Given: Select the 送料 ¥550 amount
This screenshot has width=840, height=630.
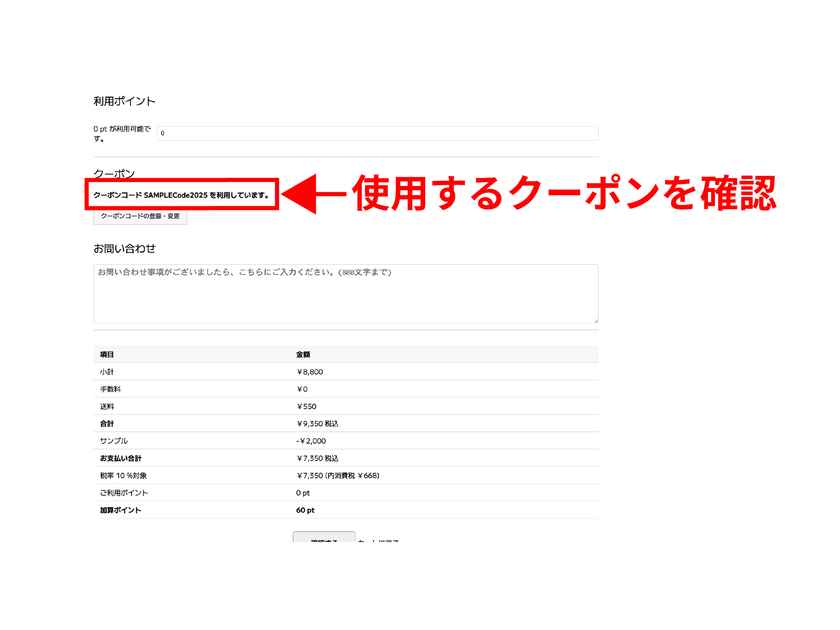Looking at the screenshot, I should point(306,406).
